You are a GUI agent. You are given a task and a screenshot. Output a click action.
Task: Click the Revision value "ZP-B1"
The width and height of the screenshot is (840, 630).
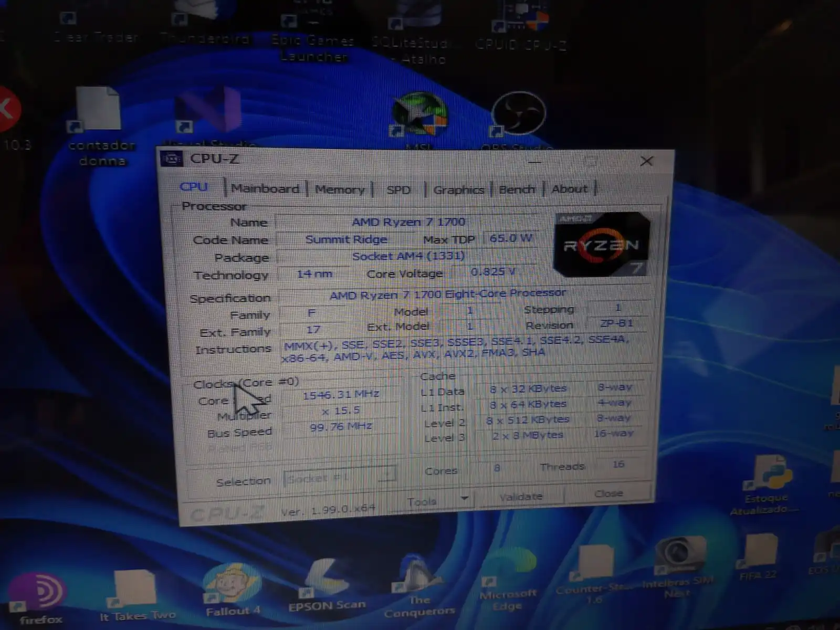(x=616, y=323)
